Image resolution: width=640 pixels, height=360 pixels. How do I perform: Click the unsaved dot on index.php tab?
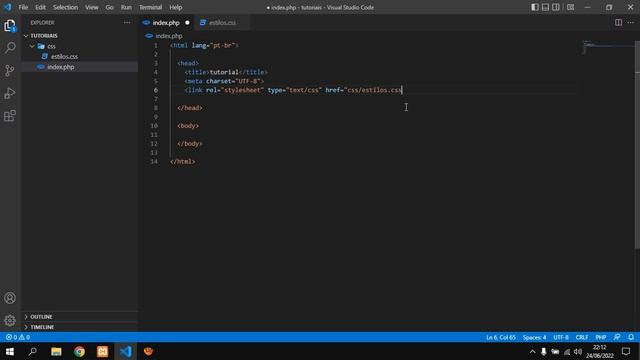click(x=187, y=22)
